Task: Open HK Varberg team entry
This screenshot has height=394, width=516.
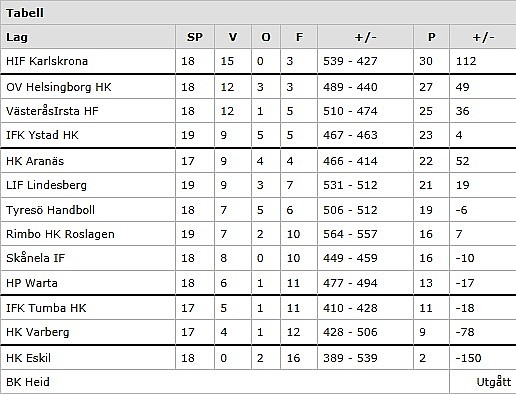Action: pyautogui.click(x=38, y=332)
